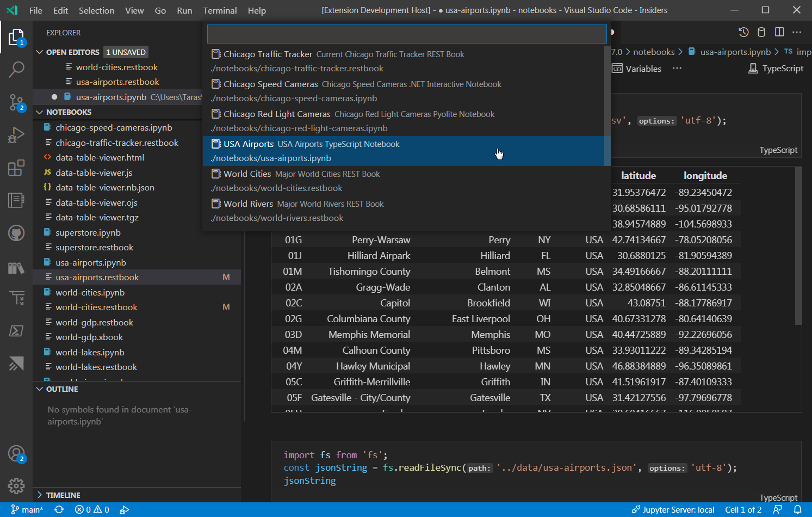Open world-gdp.xbook file
This screenshot has width=812, height=517.
point(89,337)
